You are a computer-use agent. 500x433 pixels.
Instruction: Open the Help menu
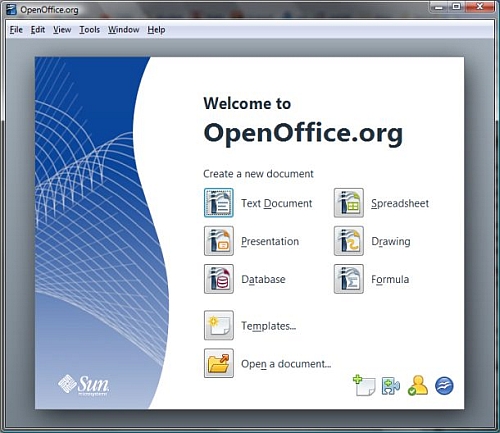156,30
